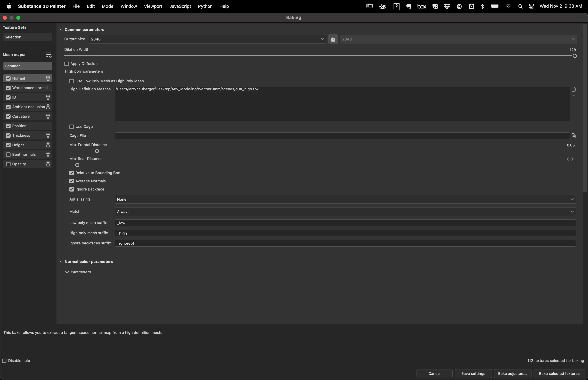Click the parameter icon next to Curvature
This screenshot has height=380, width=588.
(x=48, y=117)
